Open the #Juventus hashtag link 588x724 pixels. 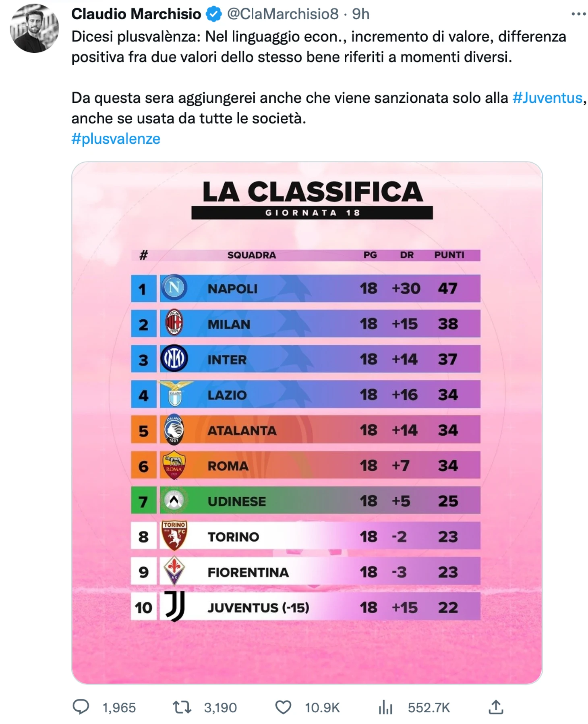pyautogui.click(x=547, y=98)
